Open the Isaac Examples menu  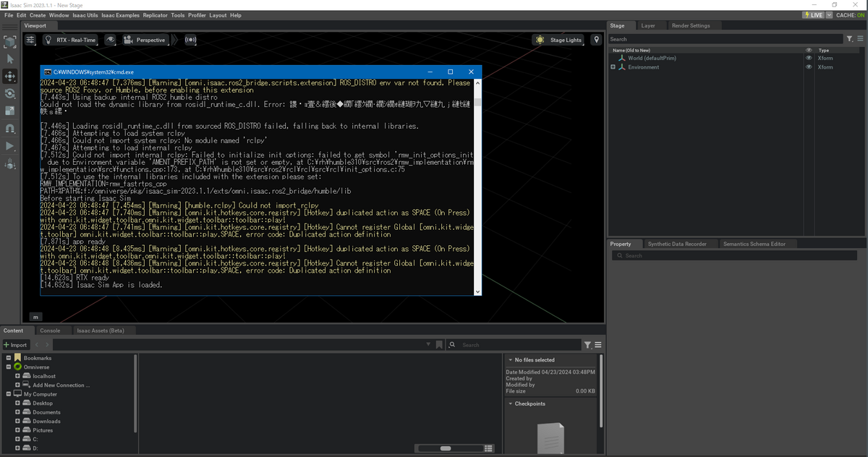tap(121, 15)
